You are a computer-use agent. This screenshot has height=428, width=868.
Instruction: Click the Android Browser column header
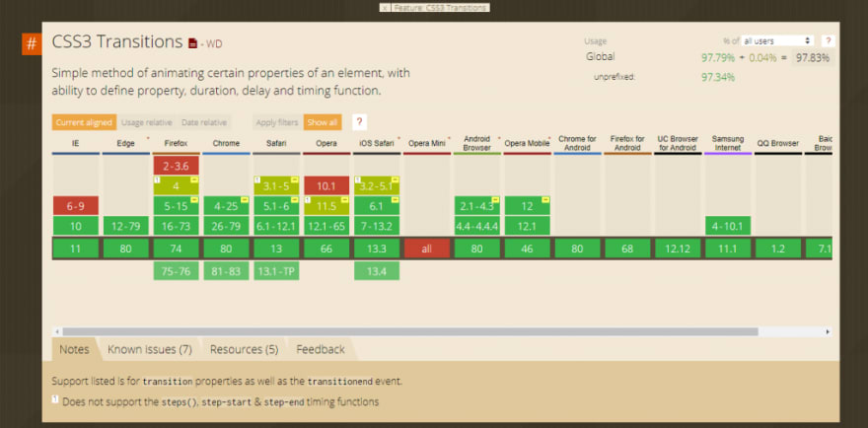[476, 143]
